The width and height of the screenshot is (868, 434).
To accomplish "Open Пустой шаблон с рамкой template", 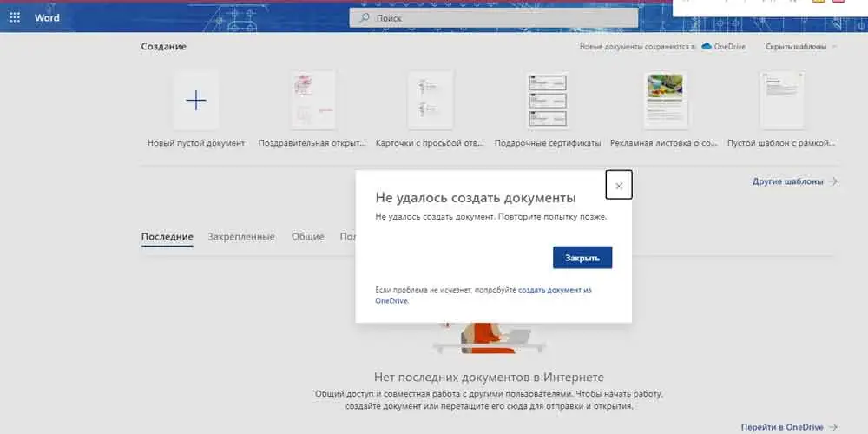I will point(782,100).
